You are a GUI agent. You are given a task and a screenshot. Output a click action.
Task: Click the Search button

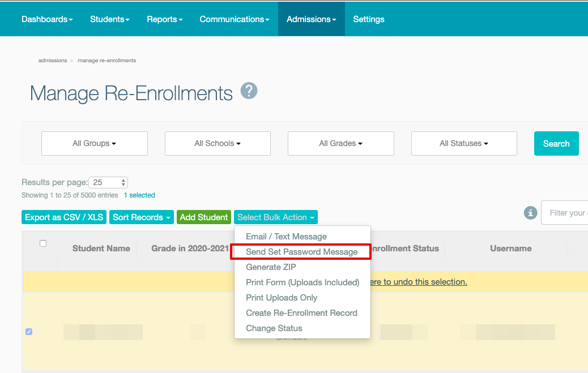[x=556, y=144]
